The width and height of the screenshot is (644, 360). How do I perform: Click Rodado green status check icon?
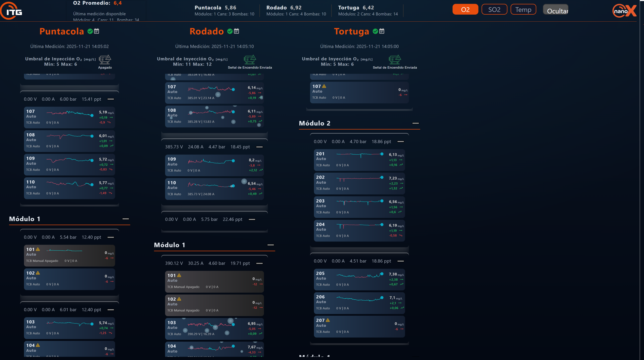tap(230, 31)
